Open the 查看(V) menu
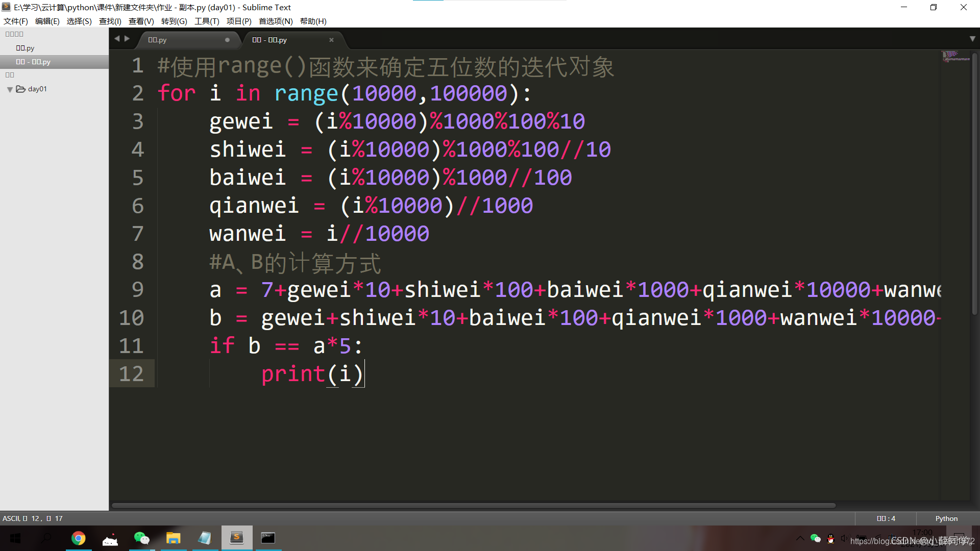Screen dimensions: 980x551 coord(141,21)
